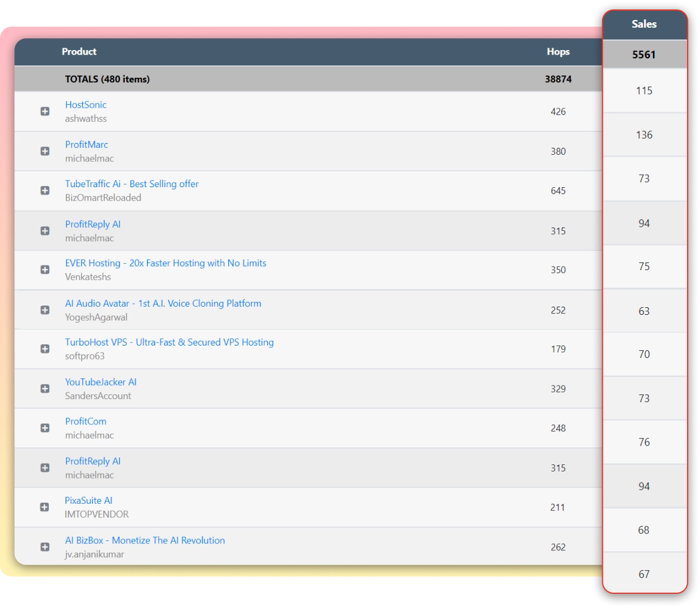
Task: Sort by the Hops column header
Action: coord(558,51)
